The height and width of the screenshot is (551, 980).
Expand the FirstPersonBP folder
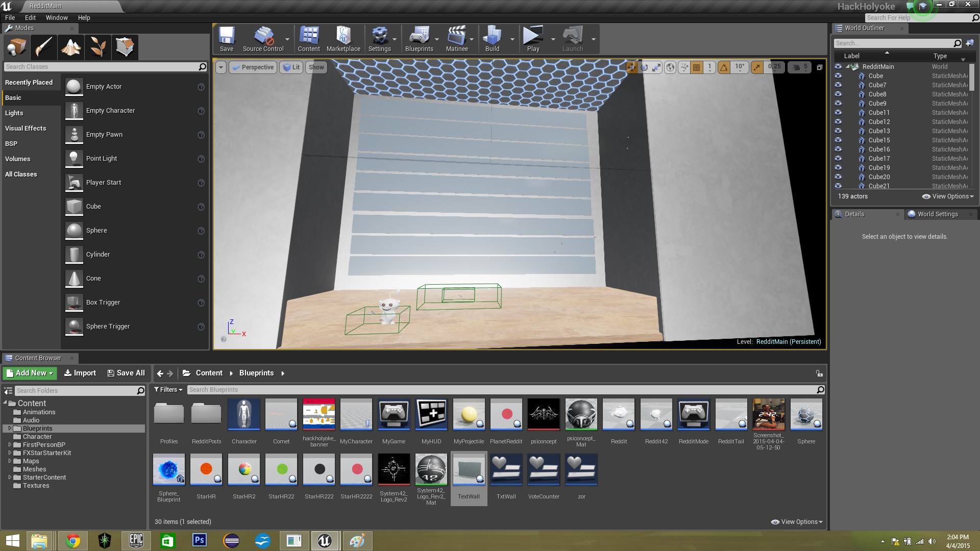pos(10,445)
